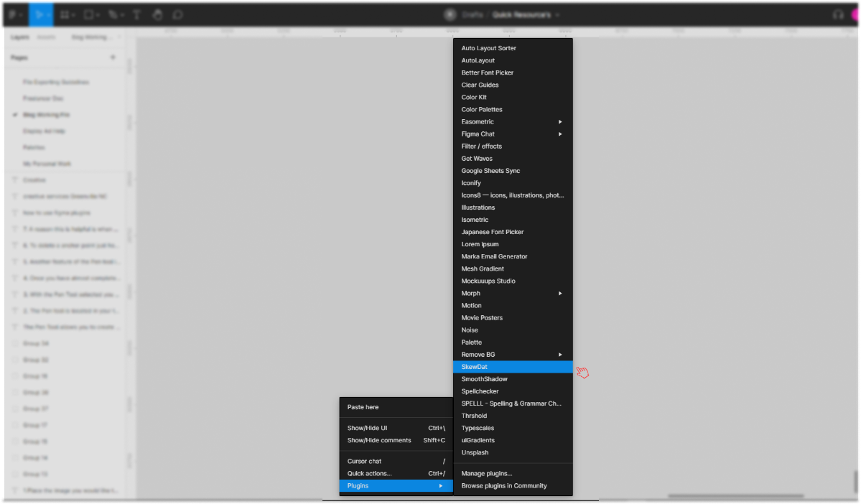This screenshot has width=861, height=504.
Task: Select the Hand tool
Action: [x=157, y=14]
